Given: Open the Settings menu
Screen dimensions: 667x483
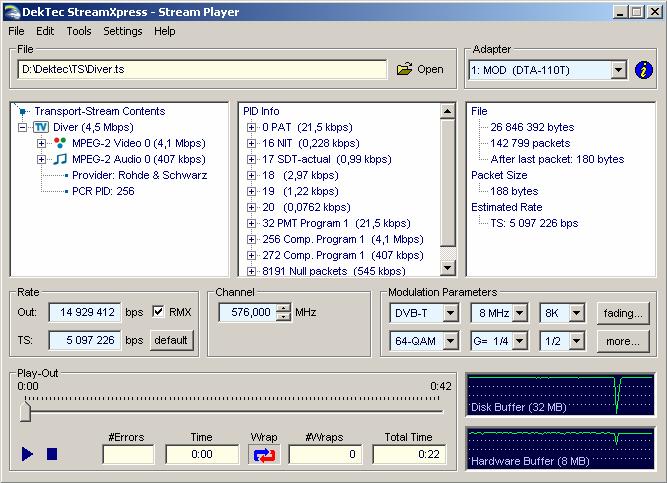Looking at the screenshot, I should (123, 31).
